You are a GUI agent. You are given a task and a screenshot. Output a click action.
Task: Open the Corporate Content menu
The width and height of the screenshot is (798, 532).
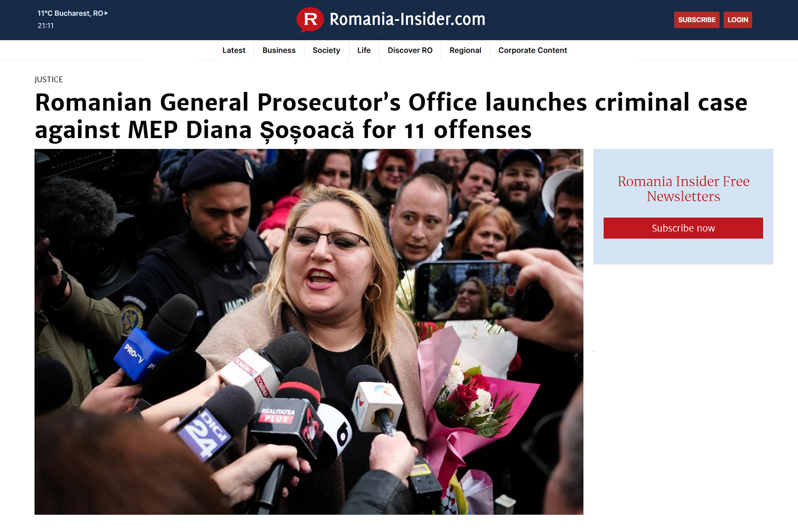pos(532,50)
